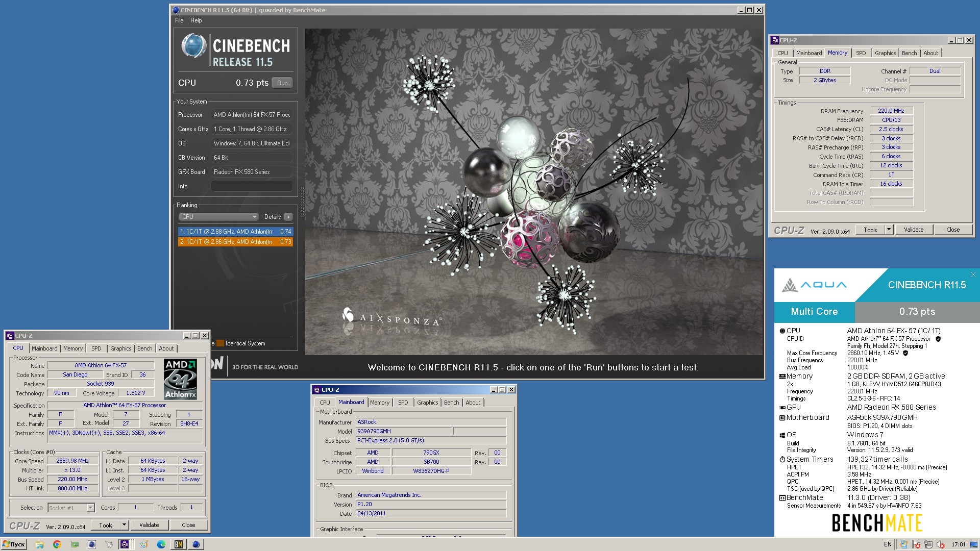Click GFX Board value Radeon RX 580 Series
This screenshot has height=551, width=980.
pyautogui.click(x=252, y=172)
